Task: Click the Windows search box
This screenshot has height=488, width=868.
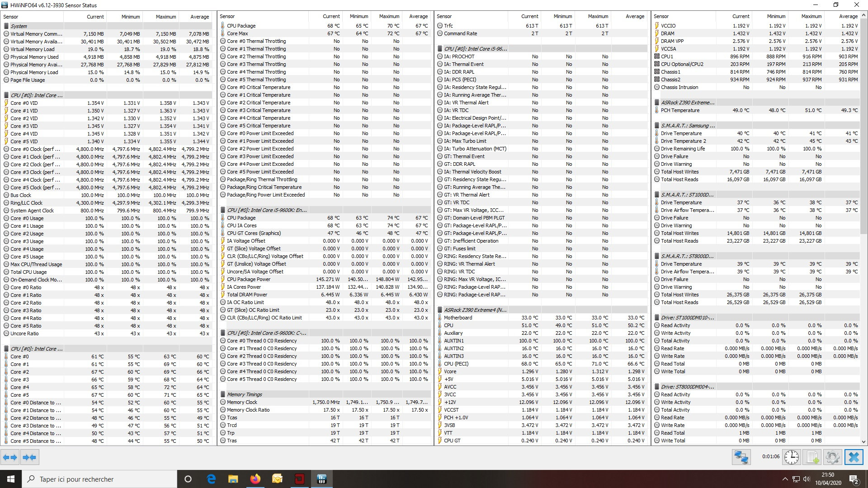Action: coord(99,479)
